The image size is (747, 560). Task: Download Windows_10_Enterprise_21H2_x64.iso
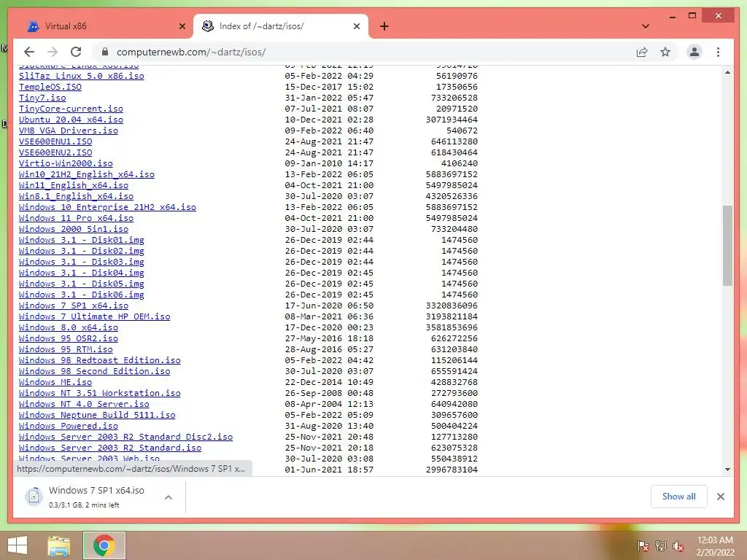tap(108, 207)
